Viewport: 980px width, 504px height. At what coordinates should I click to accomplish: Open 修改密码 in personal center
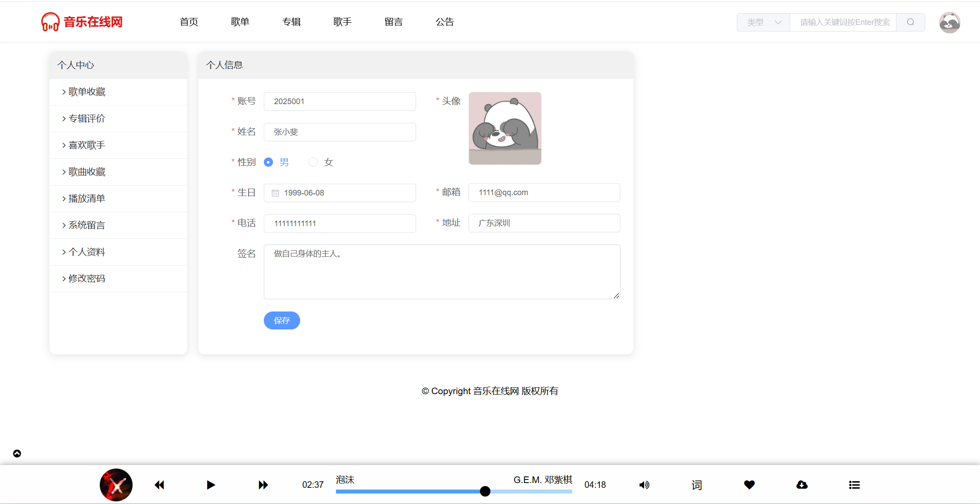[x=87, y=279]
